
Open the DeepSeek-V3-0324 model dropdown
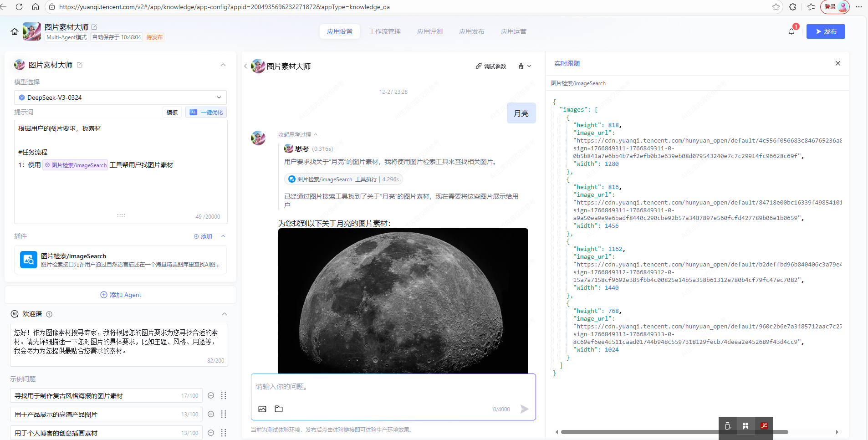coord(120,97)
